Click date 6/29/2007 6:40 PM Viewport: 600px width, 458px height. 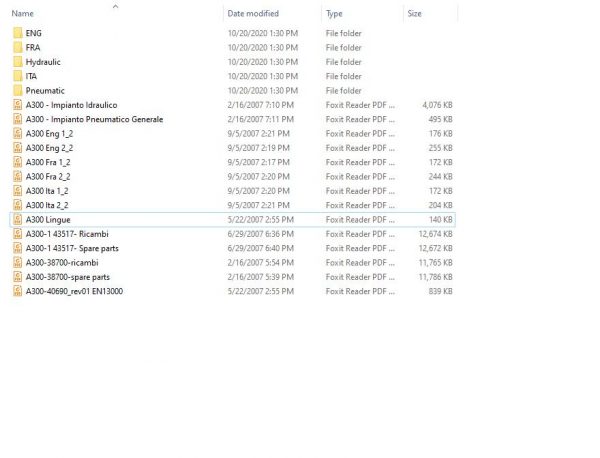click(x=261, y=248)
